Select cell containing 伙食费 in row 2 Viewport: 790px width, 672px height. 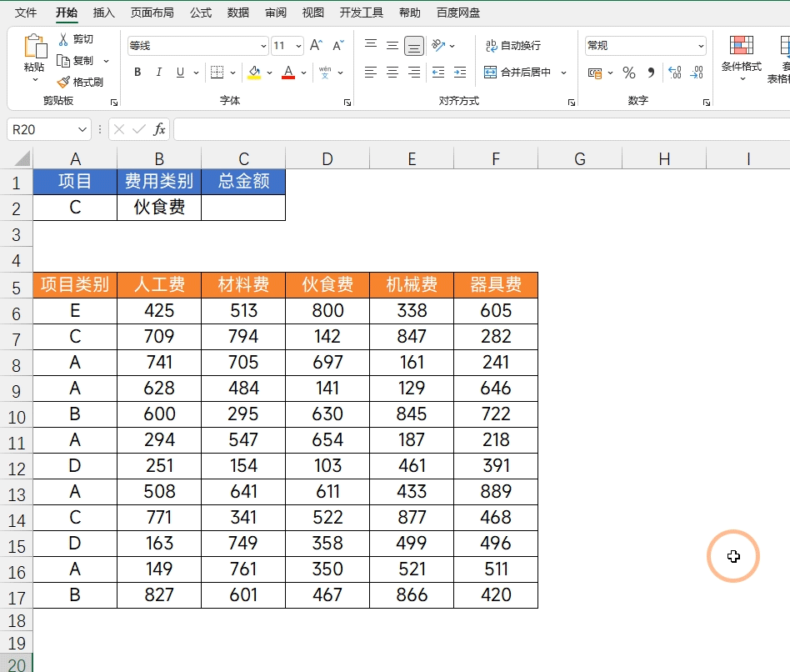point(159,208)
